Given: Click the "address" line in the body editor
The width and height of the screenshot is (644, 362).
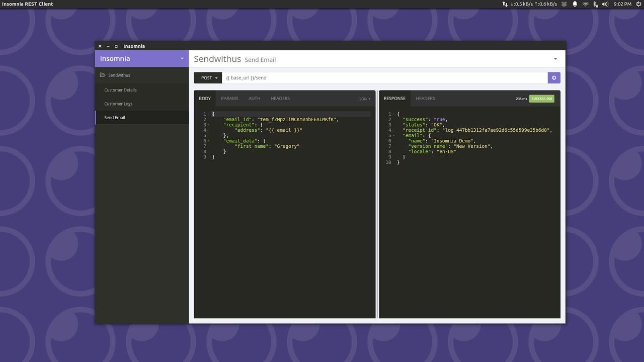Looking at the screenshot, I should [x=268, y=130].
